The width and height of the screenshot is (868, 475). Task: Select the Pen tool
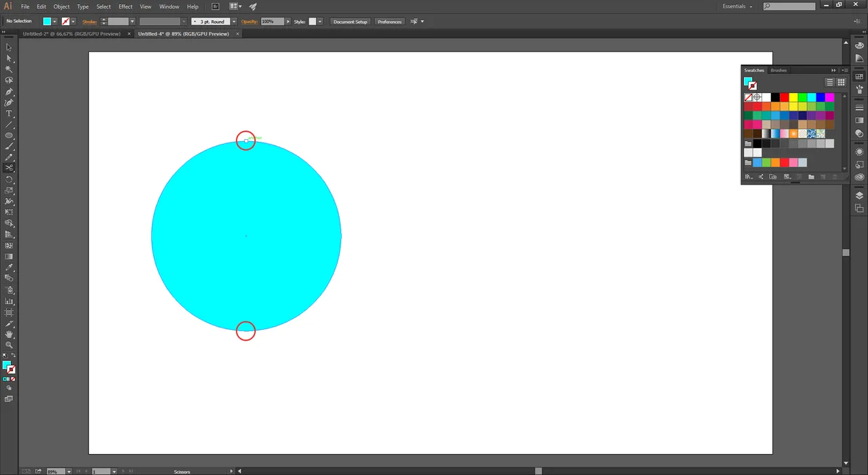[9, 92]
